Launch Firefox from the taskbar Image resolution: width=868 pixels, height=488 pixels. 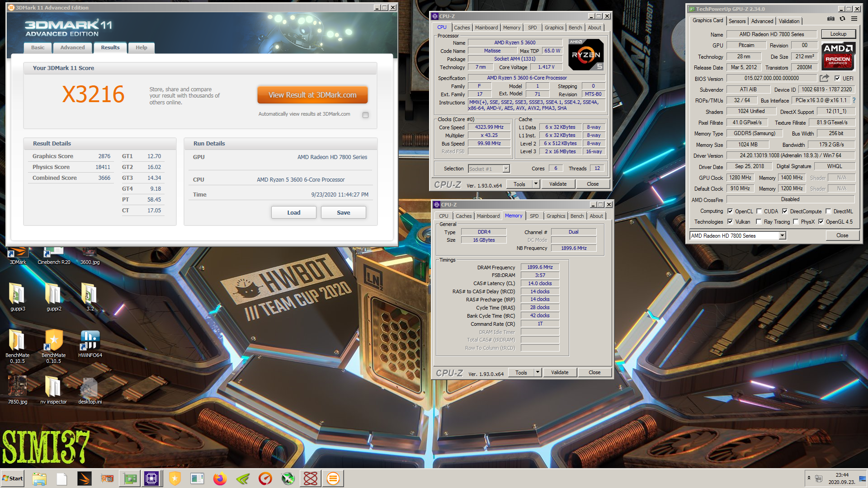(x=220, y=479)
